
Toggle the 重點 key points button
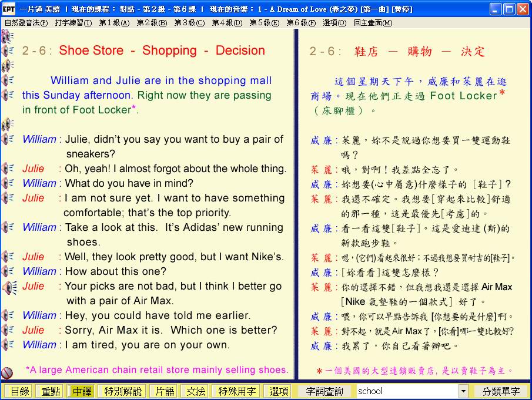tap(49, 391)
